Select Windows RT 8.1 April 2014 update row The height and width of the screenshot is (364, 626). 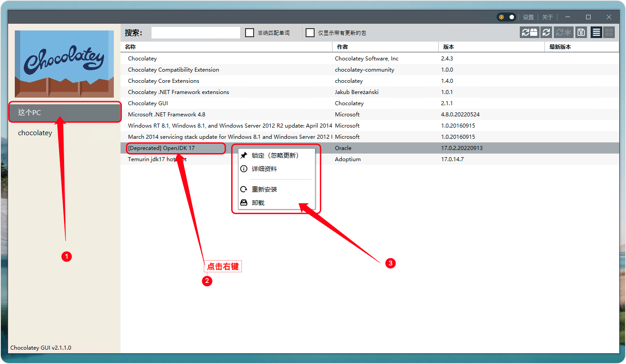[x=370, y=125]
